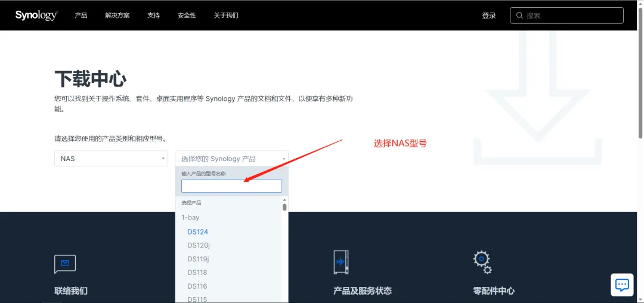Viewport: 644px width, 303px height.
Task: Click the model name input field
Action: coord(231,186)
